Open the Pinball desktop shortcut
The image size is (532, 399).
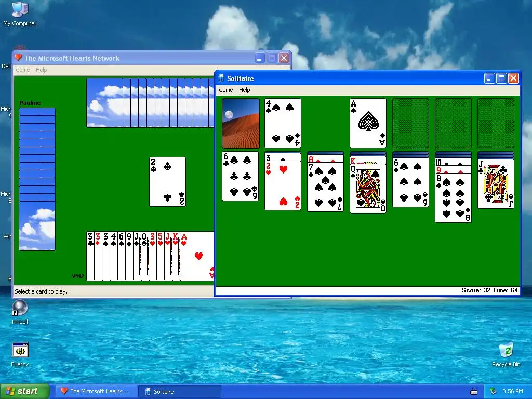[x=20, y=312]
